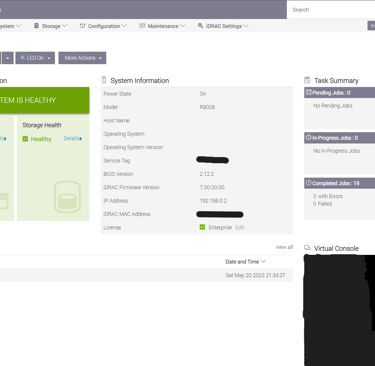Click the Maintenance icon in the menu bar
Screen dimensions: 375x366
pos(142,26)
